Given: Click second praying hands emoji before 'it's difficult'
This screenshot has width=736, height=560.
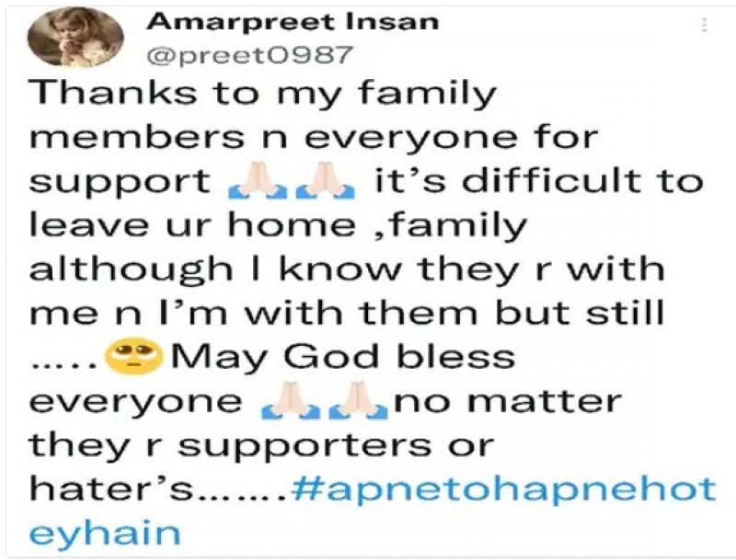Looking at the screenshot, I should [x=324, y=180].
